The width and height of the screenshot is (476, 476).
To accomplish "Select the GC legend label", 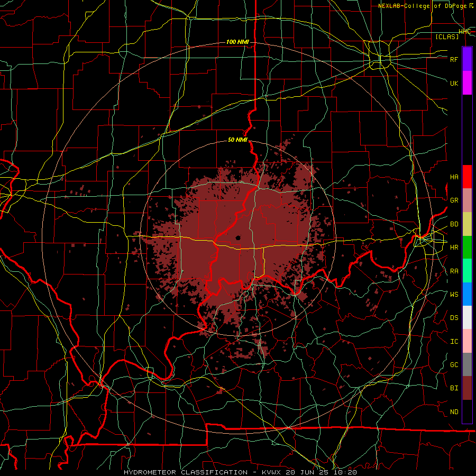I will click(454, 365).
